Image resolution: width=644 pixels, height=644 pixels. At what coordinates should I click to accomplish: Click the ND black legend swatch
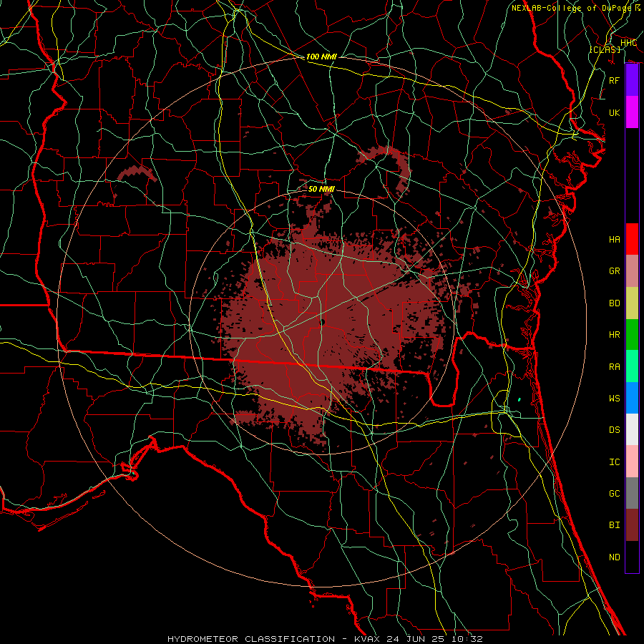(632, 557)
